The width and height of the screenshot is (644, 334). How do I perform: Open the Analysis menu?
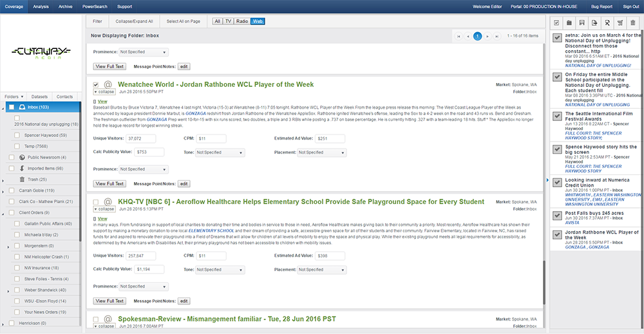[x=41, y=6]
